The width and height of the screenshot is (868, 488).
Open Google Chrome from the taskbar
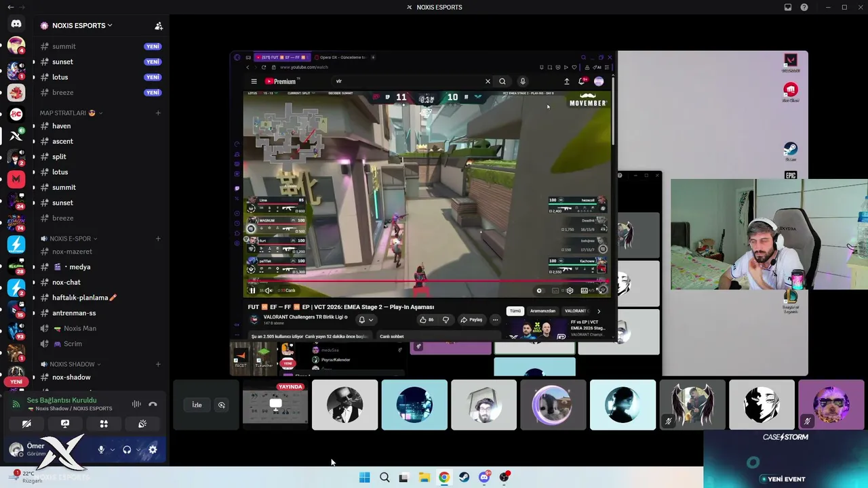[x=443, y=477]
